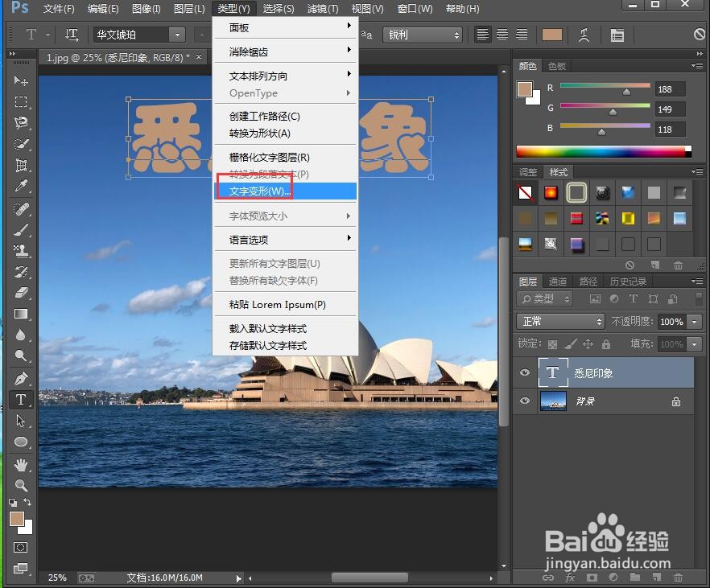
Task: Hide the 悉尼印象 text layer
Action: pos(524,372)
